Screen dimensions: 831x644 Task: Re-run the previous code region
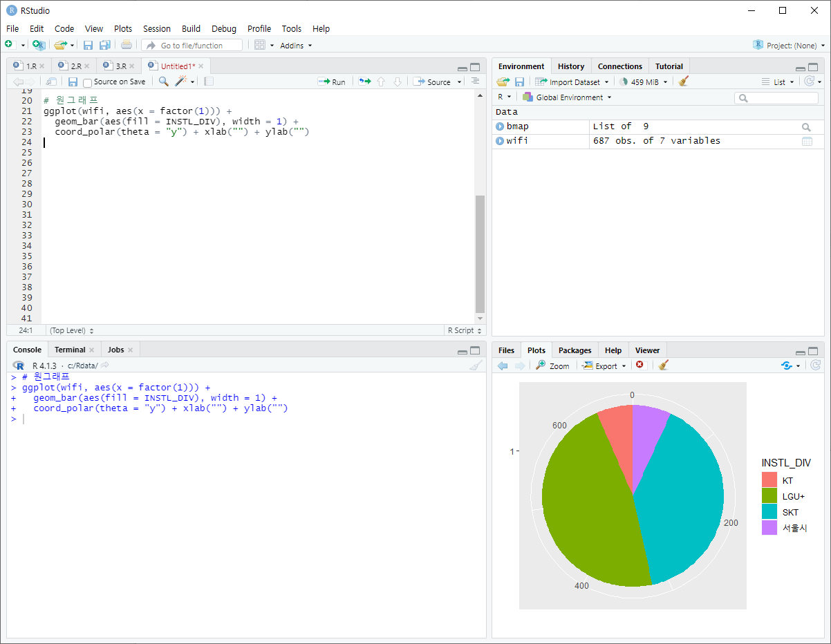[x=364, y=82]
